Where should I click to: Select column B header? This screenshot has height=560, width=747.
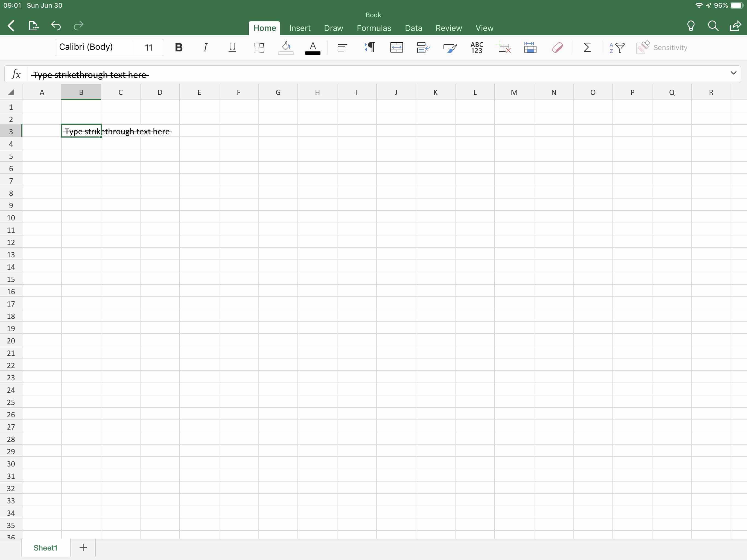[x=81, y=92]
